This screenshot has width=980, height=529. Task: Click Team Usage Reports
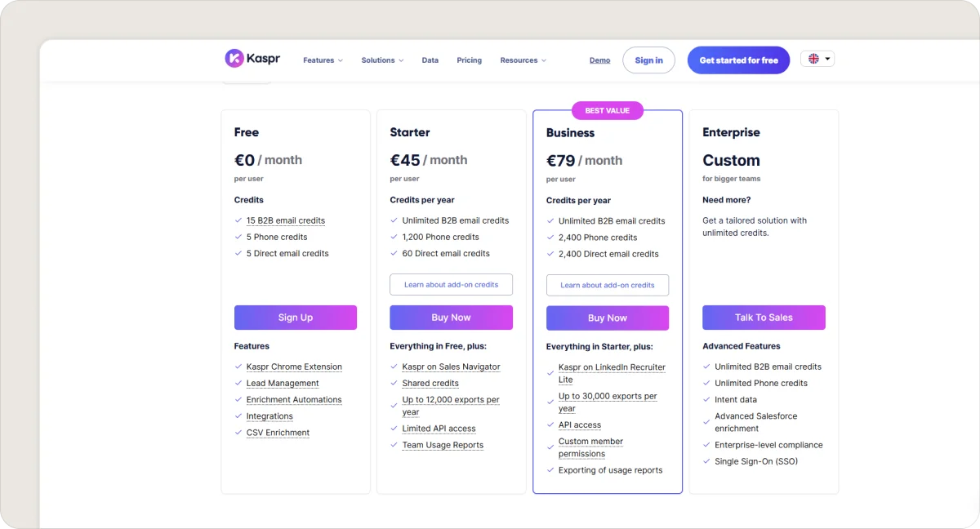[x=443, y=445]
